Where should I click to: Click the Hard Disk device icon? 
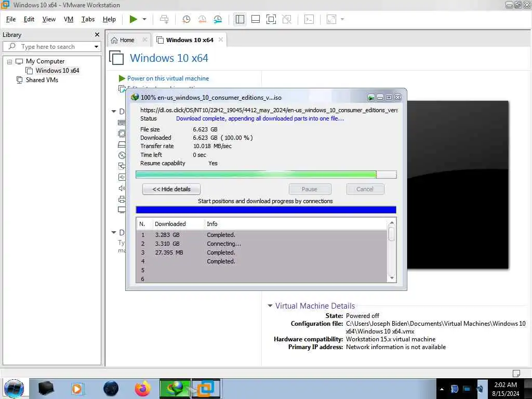pyautogui.click(x=122, y=144)
